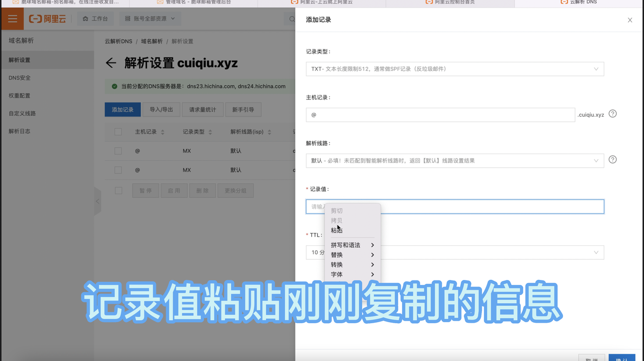Image resolution: width=644 pixels, height=361 pixels.
Task: Expand the 账号全部资源 dropdown
Action: click(x=150, y=19)
